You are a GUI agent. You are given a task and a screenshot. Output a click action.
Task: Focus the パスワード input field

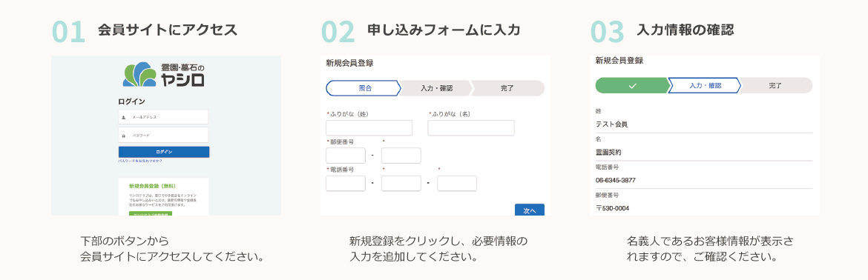[163, 135]
